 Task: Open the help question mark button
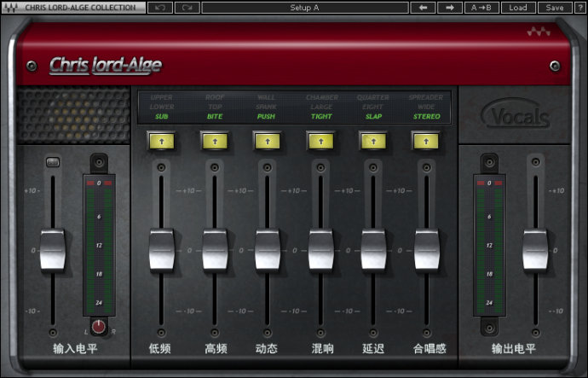[579, 8]
